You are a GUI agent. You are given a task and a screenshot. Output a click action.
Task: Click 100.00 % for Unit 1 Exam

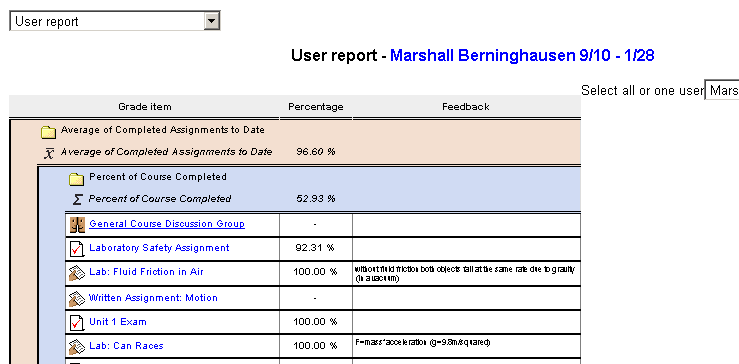click(315, 322)
